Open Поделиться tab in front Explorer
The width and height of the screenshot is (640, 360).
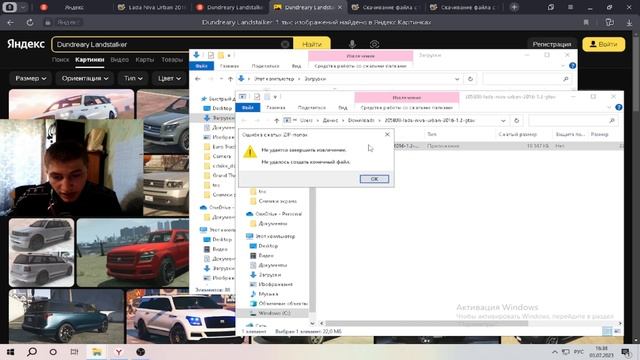point(311,107)
